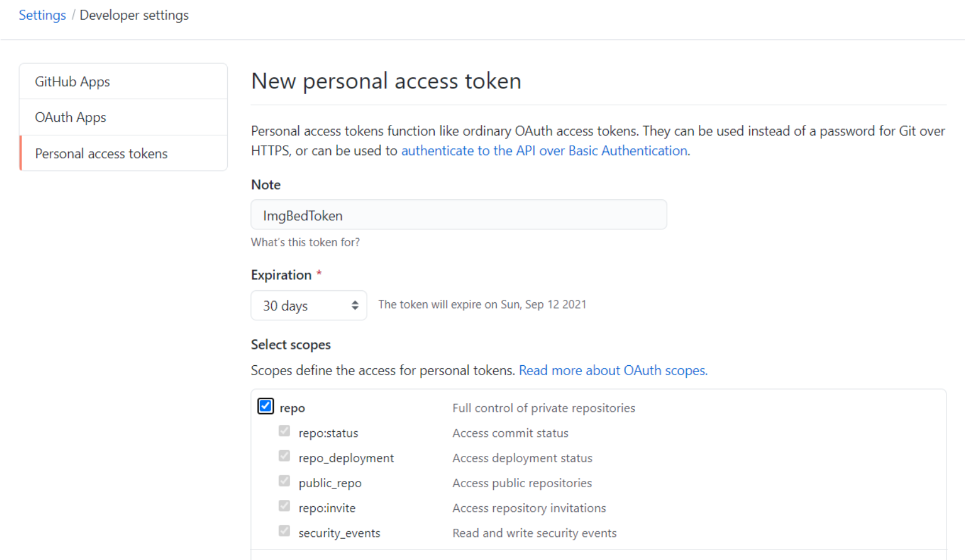
Task: Select Personal access tokens sidebar item
Action: click(101, 154)
